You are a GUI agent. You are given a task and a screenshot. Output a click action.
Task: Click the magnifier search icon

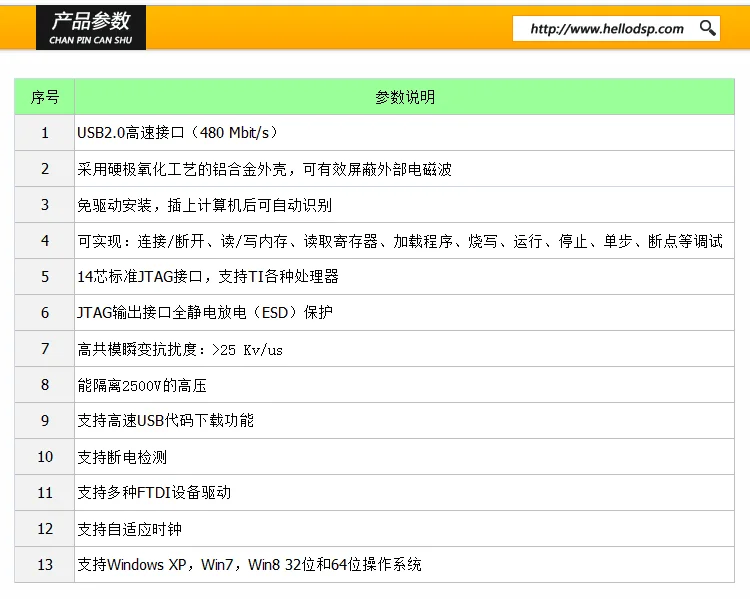pyautogui.click(x=707, y=28)
